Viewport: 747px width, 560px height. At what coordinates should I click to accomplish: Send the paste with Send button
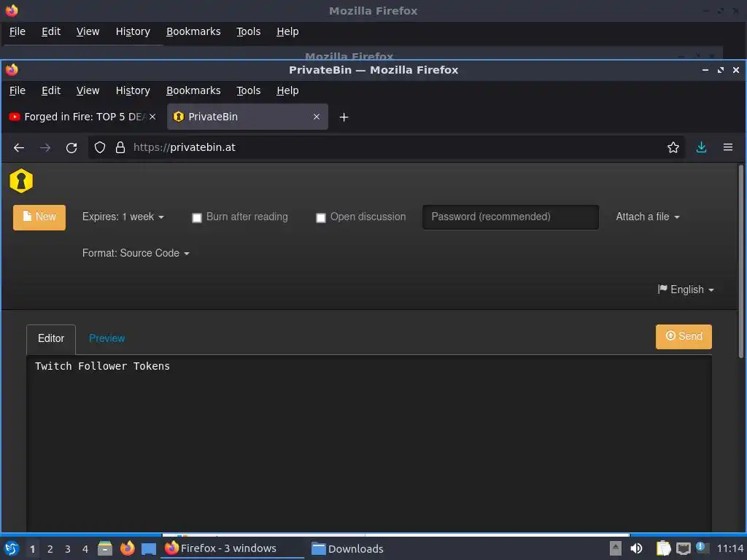click(684, 337)
